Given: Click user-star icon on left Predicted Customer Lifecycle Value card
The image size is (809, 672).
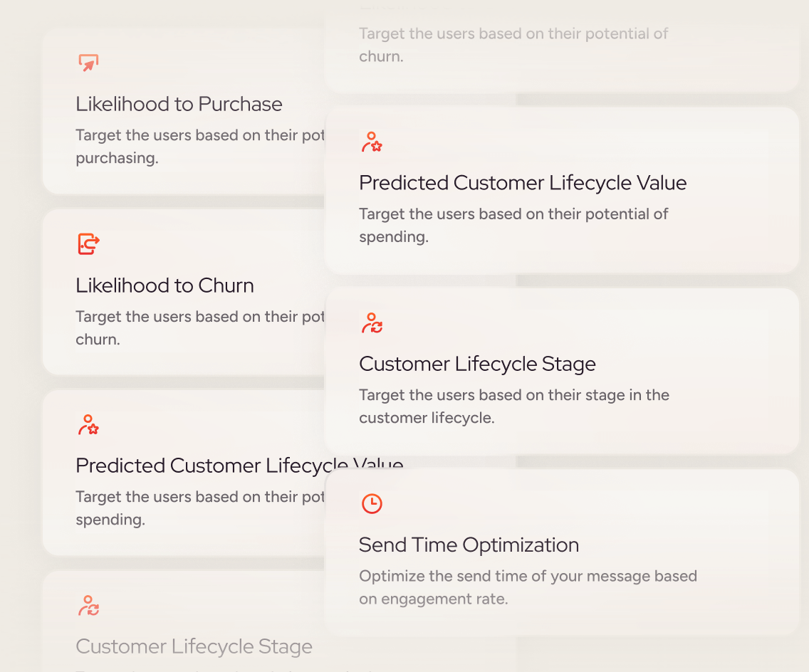Looking at the screenshot, I should click(88, 425).
